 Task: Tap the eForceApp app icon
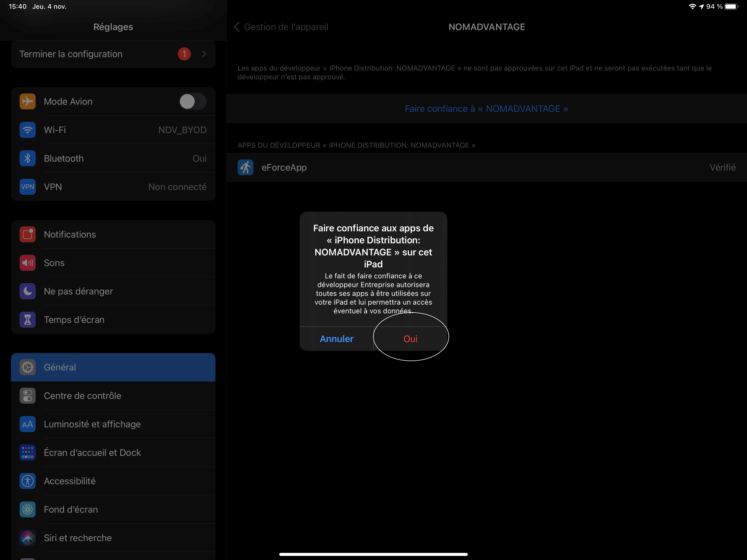(x=246, y=168)
